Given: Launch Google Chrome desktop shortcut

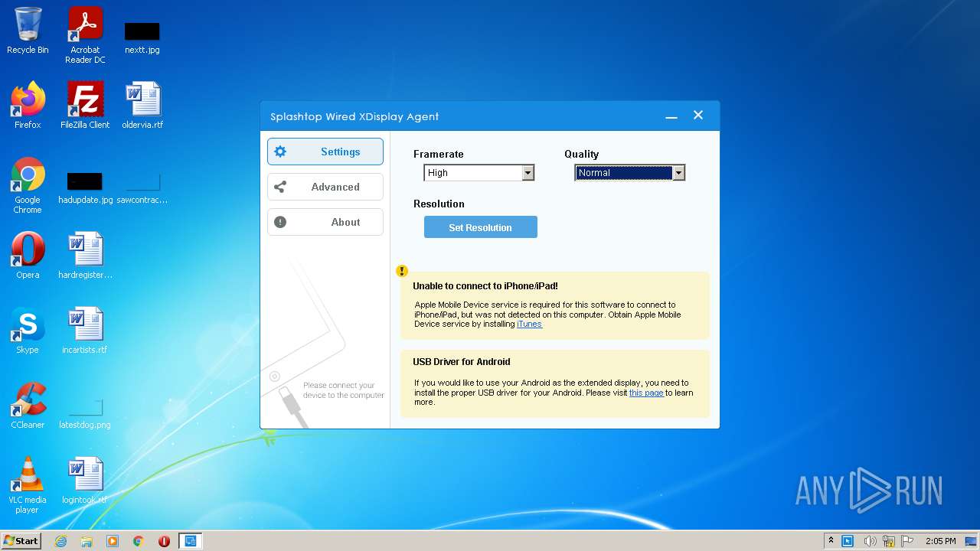Looking at the screenshot, I should pyautogui.click(x=28, y=185).
